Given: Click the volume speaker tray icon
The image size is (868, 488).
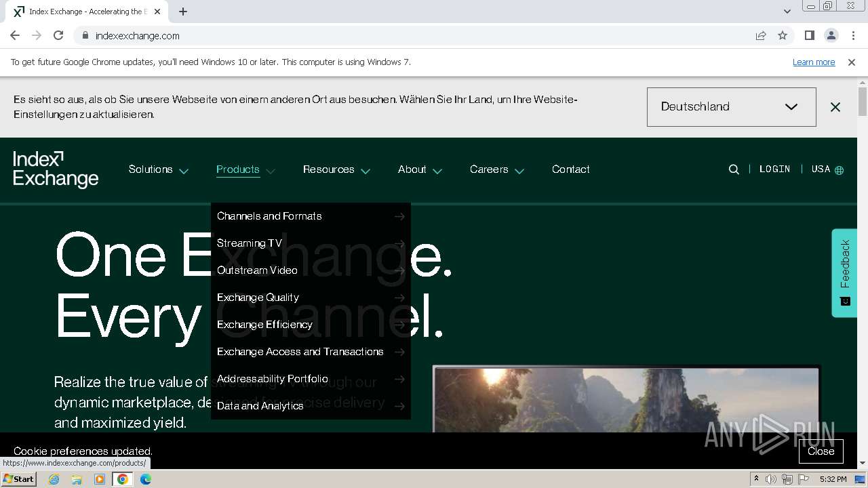Looking at the screenshot, I should click(x=771, y=479).
